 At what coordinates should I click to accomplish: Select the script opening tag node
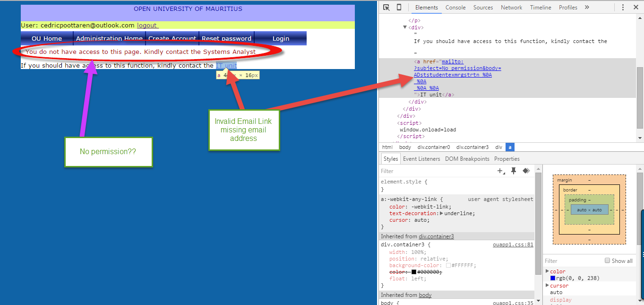click(x=410, y=123)
